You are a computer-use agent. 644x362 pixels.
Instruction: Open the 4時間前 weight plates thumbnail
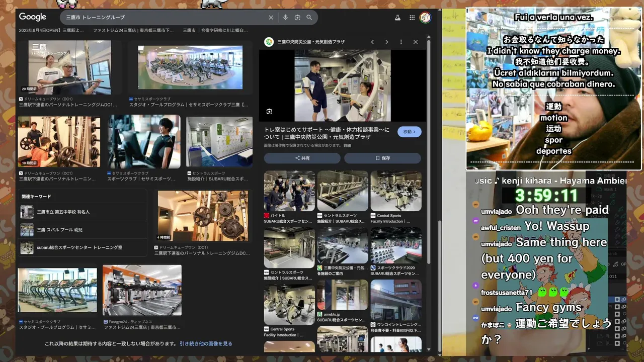pyautogui.click(x=203, y=216)
